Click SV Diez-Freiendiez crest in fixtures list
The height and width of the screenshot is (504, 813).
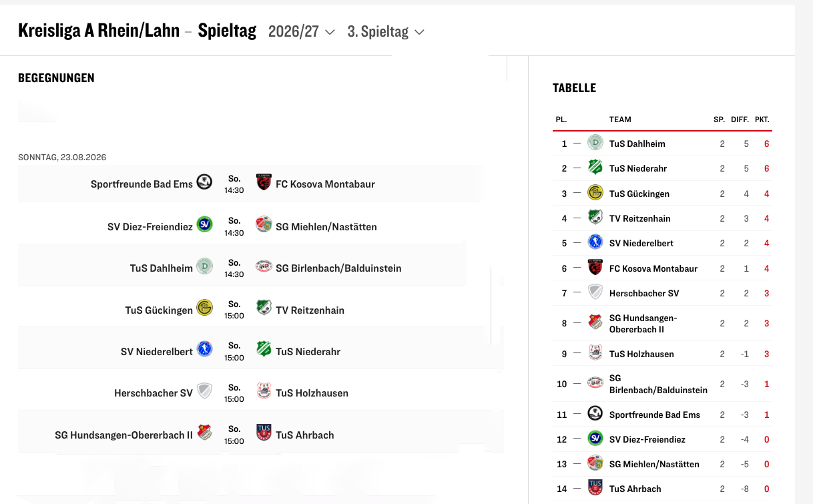click(x=204, y=224)
